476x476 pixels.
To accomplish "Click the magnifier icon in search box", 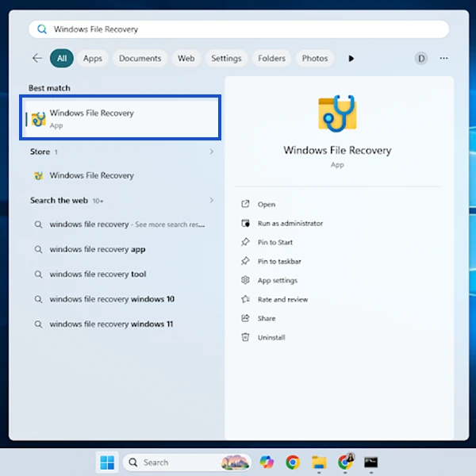I will point(42,29).
